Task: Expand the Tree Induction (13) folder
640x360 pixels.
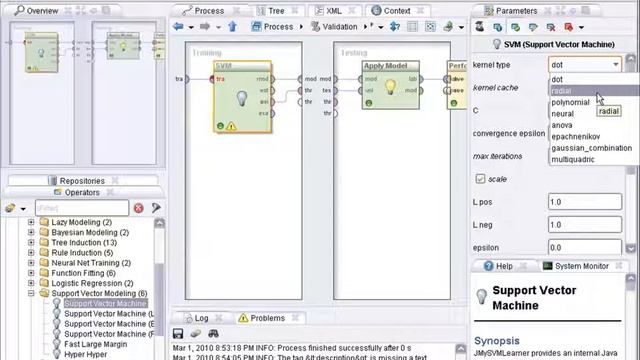Action: [31, 242]
